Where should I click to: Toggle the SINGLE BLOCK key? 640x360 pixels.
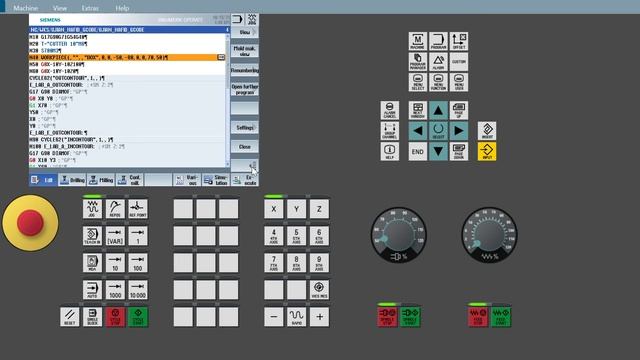(x=92, y=317)
